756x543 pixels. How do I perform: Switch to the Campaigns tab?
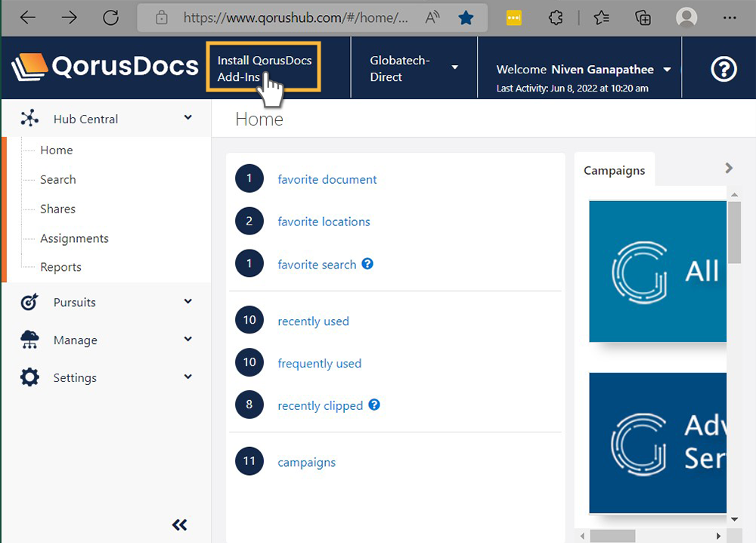[614, 170]
